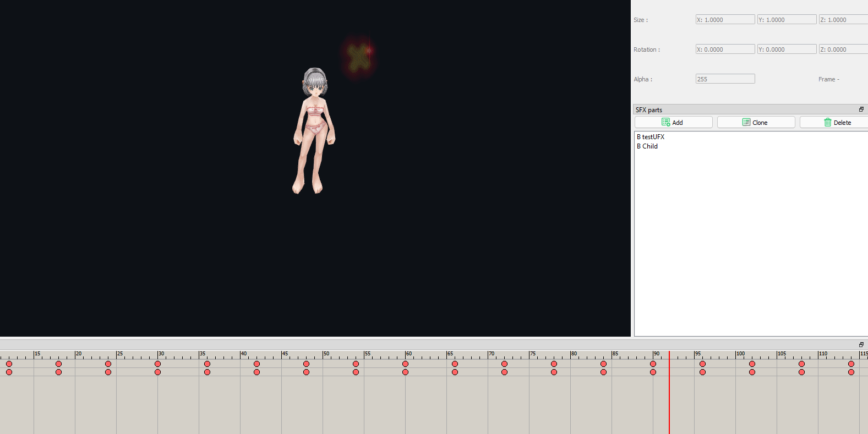
Task: Focus the Size X field
Action: (x=725, y=20)
